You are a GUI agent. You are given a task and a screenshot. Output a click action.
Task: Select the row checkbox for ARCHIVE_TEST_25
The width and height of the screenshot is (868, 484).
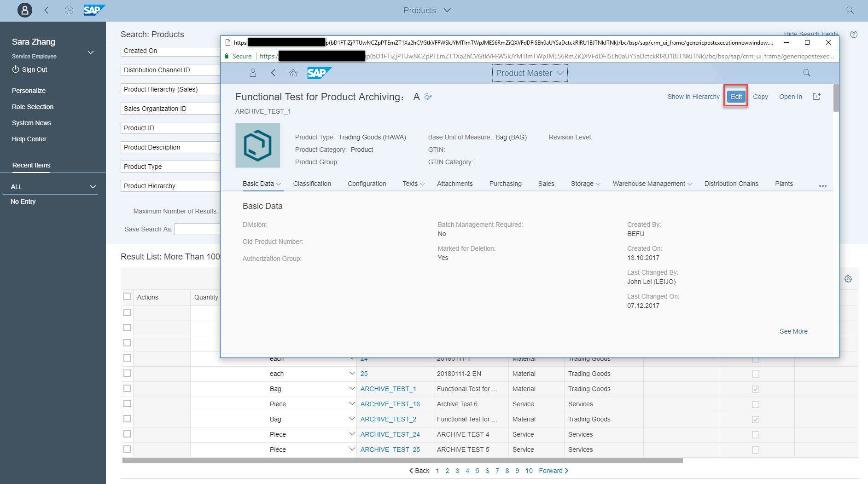click(127, 449)
